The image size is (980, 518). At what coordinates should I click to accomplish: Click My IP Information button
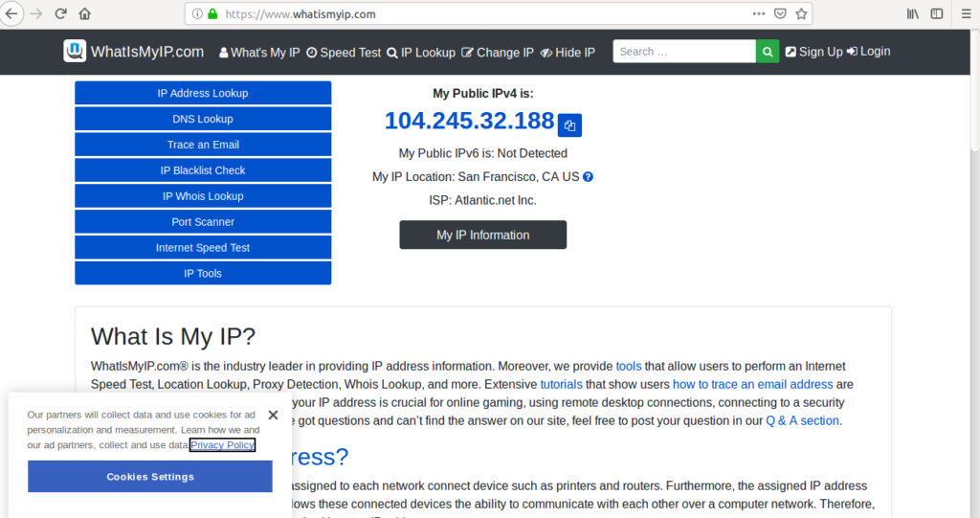click(x=483, y=235)
